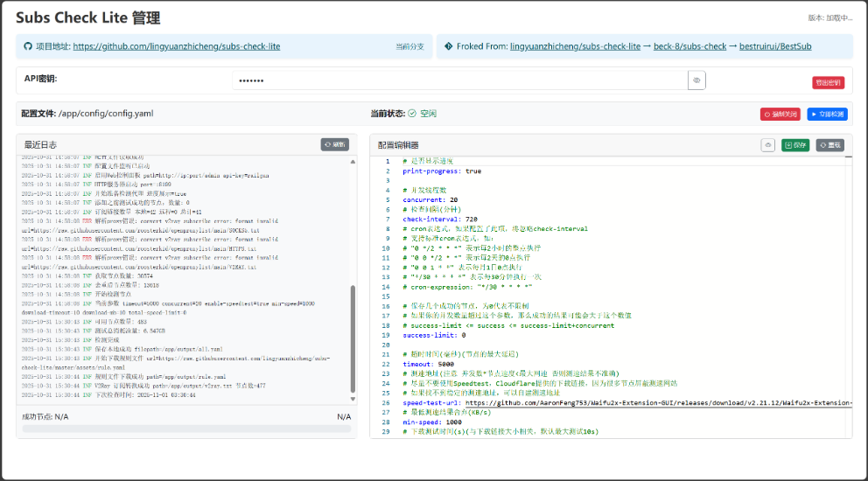Click the red logout key button
This screenshot has height=481, width=868.
828,82
